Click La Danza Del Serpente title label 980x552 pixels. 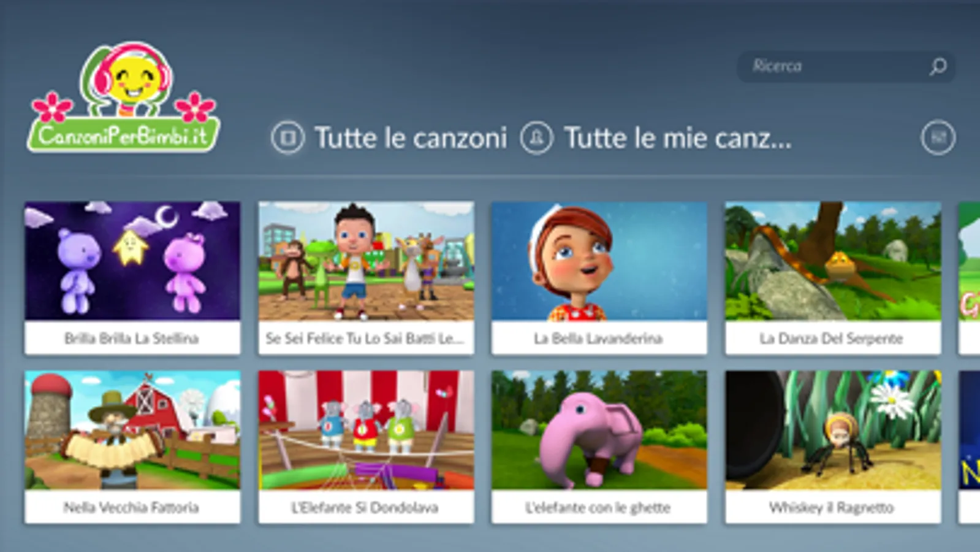pyautogui.click(x=832, y=338)
